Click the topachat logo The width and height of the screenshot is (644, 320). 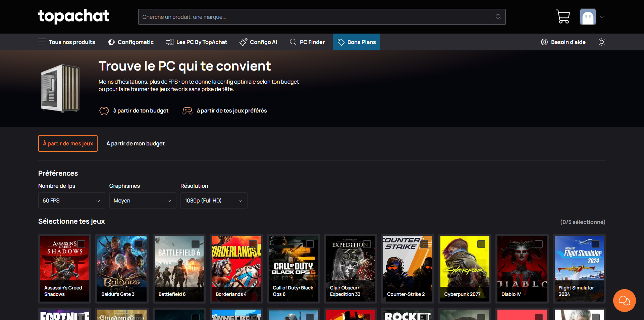click(74, 16)
